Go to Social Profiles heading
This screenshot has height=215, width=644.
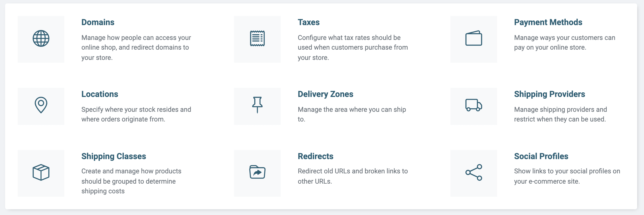pos(541,156)
